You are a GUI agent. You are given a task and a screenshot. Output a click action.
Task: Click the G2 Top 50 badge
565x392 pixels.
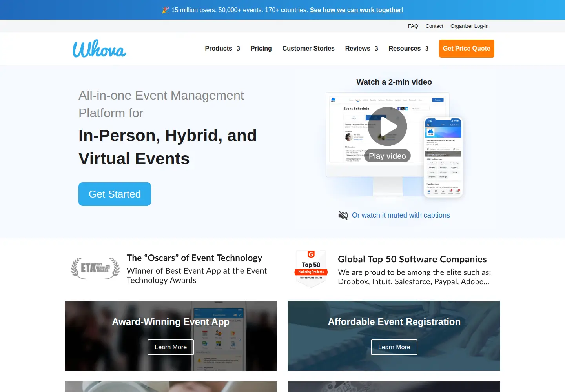click(311, 269)
